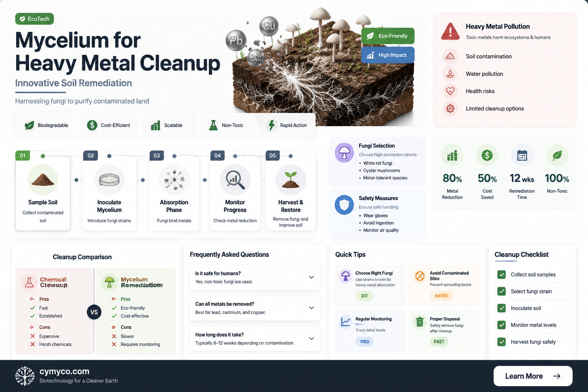
Task: Click the Eco-Friendly leaf button
Action: (388, 36)
